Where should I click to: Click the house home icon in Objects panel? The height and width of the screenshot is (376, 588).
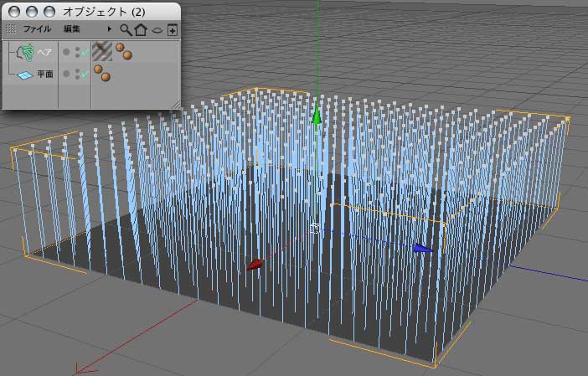[141, 29]
